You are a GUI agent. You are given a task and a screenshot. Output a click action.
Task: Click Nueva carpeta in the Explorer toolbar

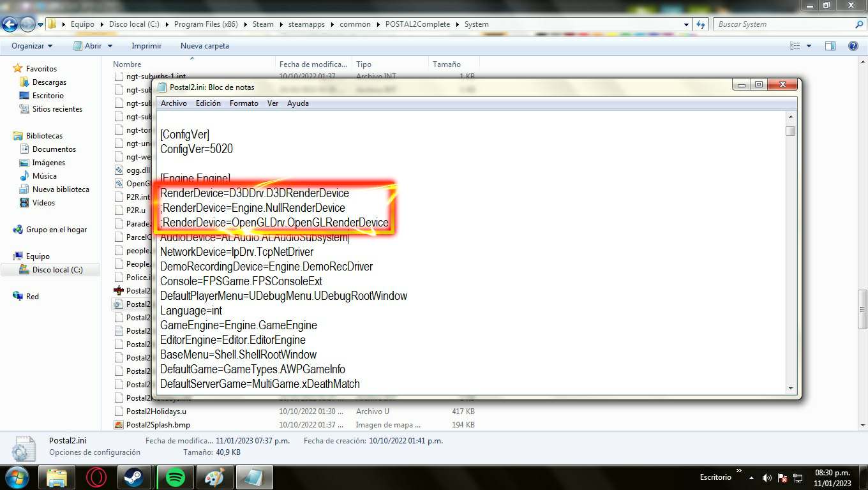205,46
